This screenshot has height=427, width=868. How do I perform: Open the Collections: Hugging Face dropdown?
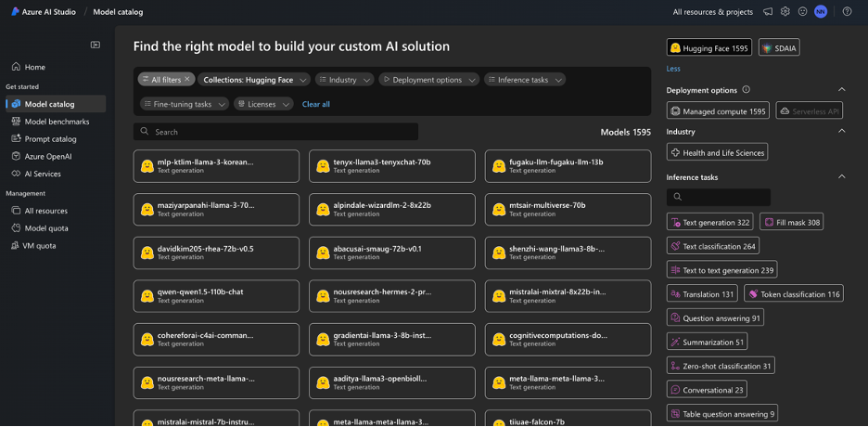(x=253, y=80)
